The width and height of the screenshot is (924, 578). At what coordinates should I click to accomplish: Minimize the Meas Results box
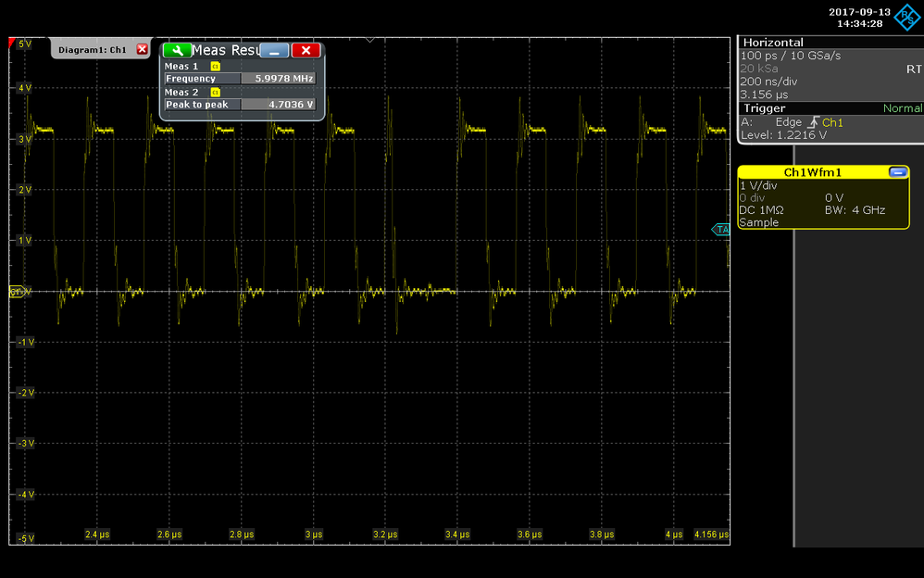(x=274, y=50)
